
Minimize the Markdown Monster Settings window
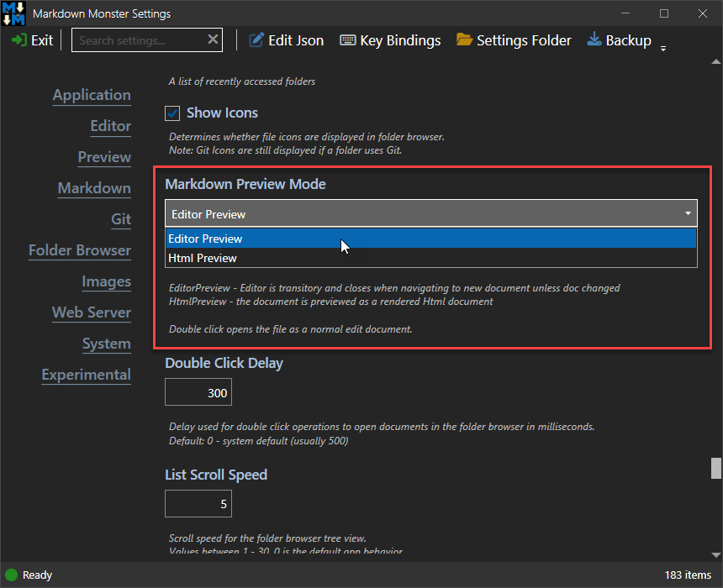(x=625, y=13)
